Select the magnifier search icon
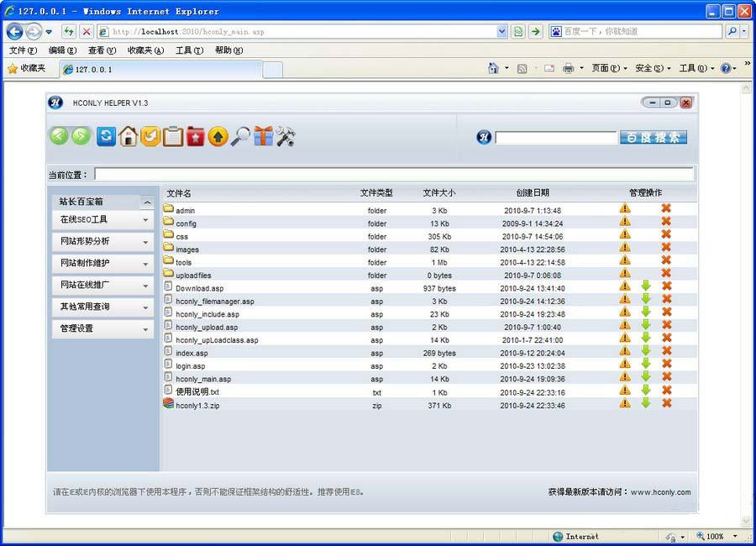 (x=240, y=136)
